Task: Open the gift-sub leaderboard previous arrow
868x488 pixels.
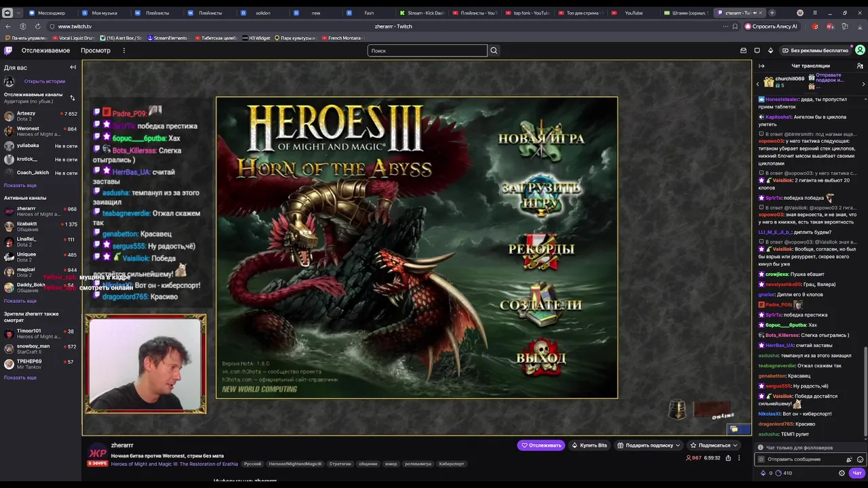Action: (757, 84)
